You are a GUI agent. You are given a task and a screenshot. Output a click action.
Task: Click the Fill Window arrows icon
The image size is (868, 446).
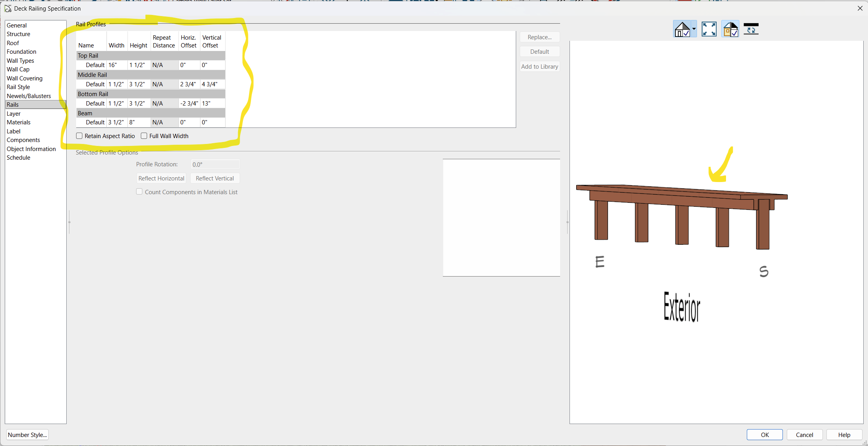pyautogui.click(x=709, y=29)
